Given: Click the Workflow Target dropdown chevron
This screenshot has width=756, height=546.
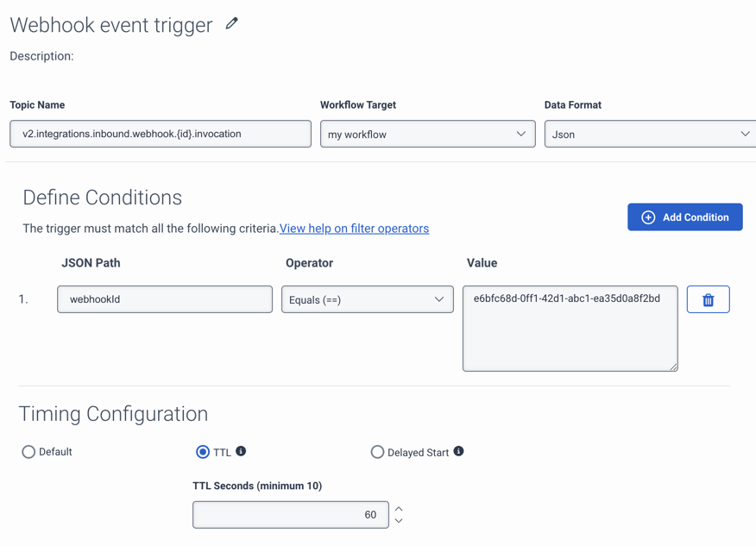Looking at the screenshot, I should click(x=521, y=134).
